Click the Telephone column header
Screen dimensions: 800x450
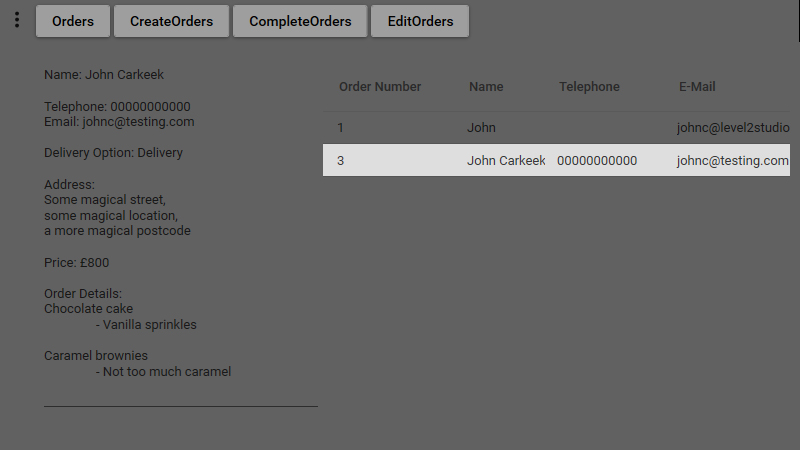[589, 87]
